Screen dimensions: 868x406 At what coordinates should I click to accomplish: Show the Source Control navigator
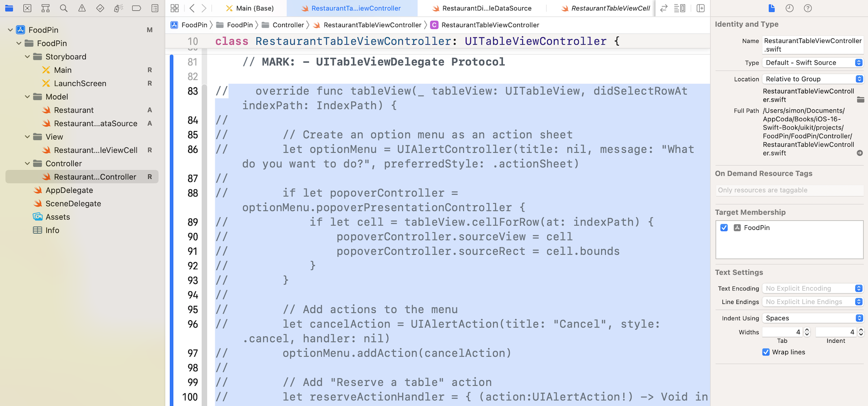[27, 8]
